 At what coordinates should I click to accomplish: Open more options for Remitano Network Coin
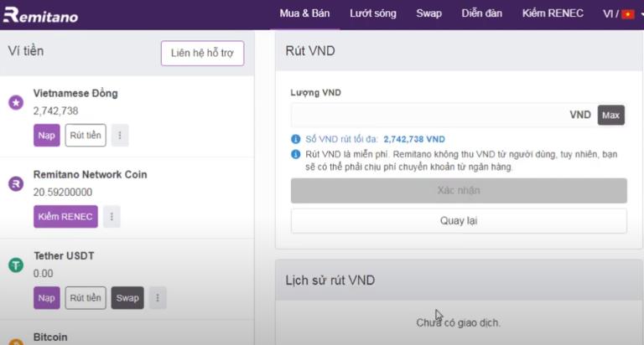(x=112, y=217)
